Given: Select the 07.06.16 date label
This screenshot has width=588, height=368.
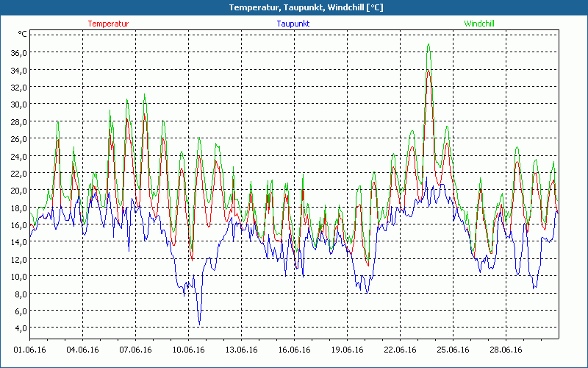Looking at the screenshot, I should [x=135, y=350].
